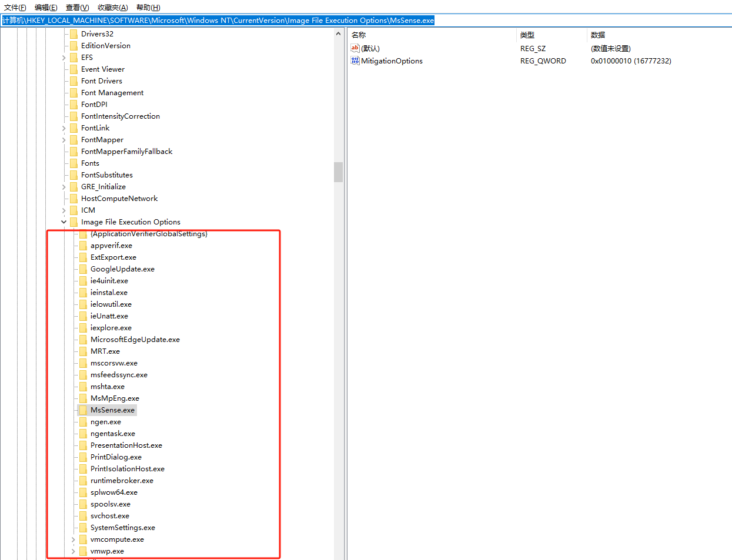Click the HostComputeNetwork folder icon
Screen dimensions: 732x560
pos(73,198)
